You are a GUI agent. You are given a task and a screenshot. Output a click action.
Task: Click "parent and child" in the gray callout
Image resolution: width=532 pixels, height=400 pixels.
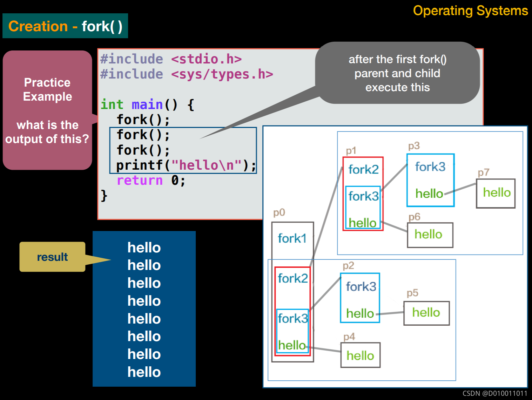(x=397, y=73)
